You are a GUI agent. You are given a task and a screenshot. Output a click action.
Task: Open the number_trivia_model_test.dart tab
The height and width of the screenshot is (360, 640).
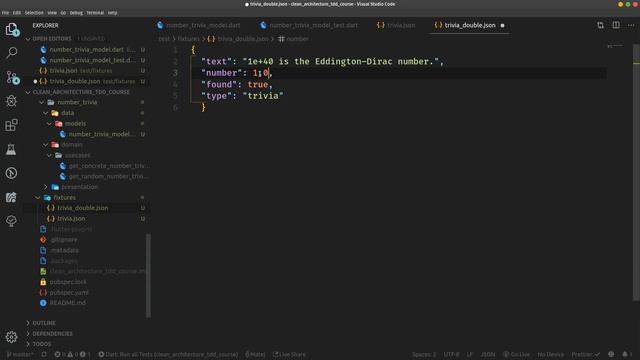[309, 25]
